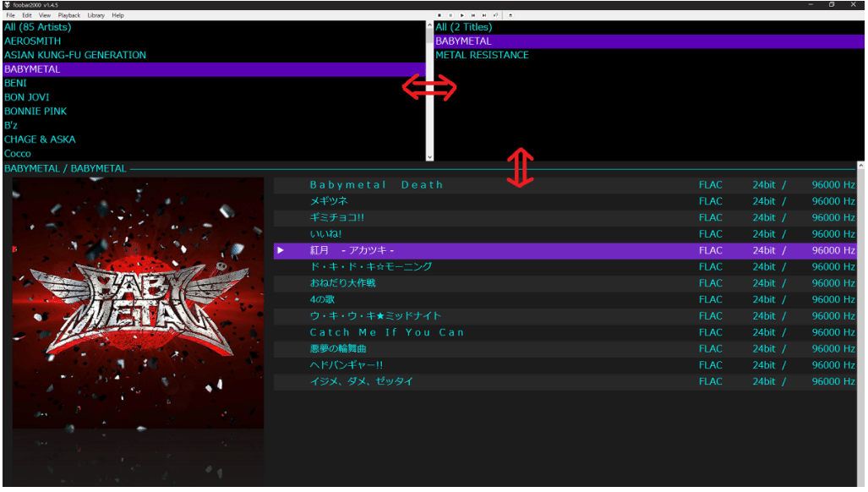Viewport: 868px width, 492px height.
Task: Select ASIAN KUNG-FU GENERATION artist
Action: click(214, 55)
